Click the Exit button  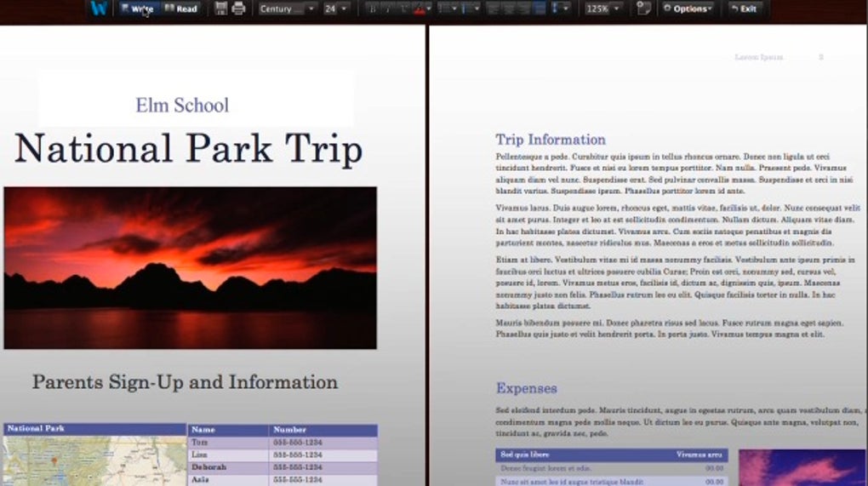(744, 9)
